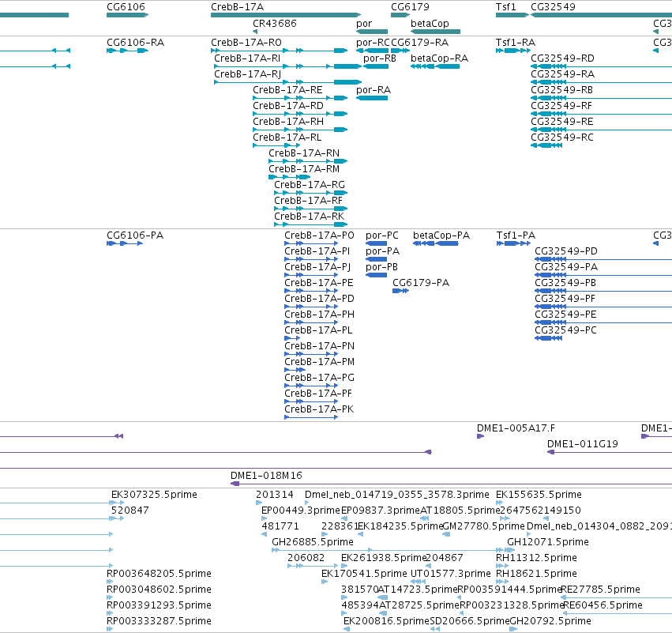Click transcript CrebB-17A-RE
The height and width of the screenshot is (633, 672).
(x=287, y=90)
